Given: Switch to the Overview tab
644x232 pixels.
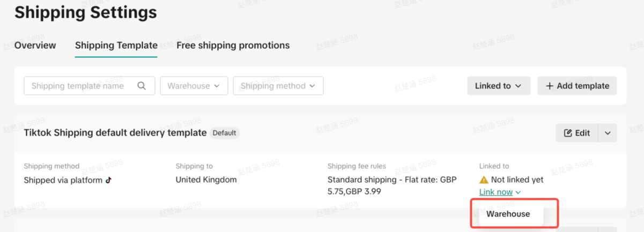Looking at the screenshot, I should (35, 46).
